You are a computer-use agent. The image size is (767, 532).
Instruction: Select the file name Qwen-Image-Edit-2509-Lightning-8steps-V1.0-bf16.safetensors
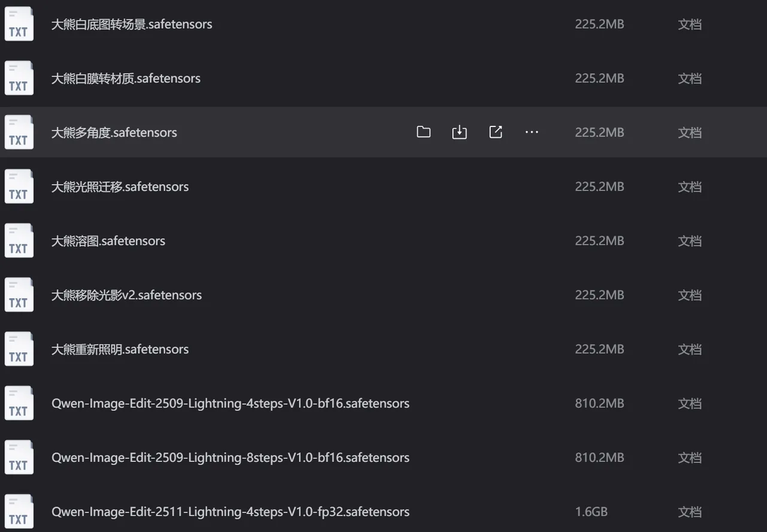point(231,458)
